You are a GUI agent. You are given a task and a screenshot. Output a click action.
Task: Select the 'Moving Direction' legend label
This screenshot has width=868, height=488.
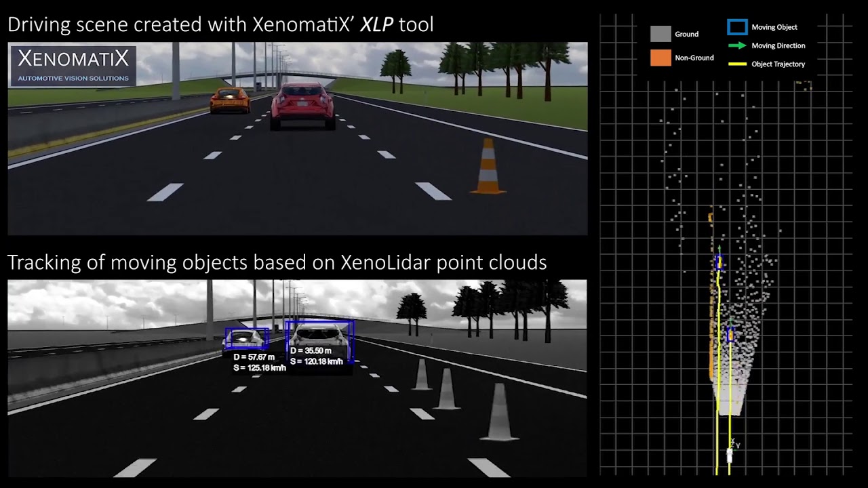778,45
